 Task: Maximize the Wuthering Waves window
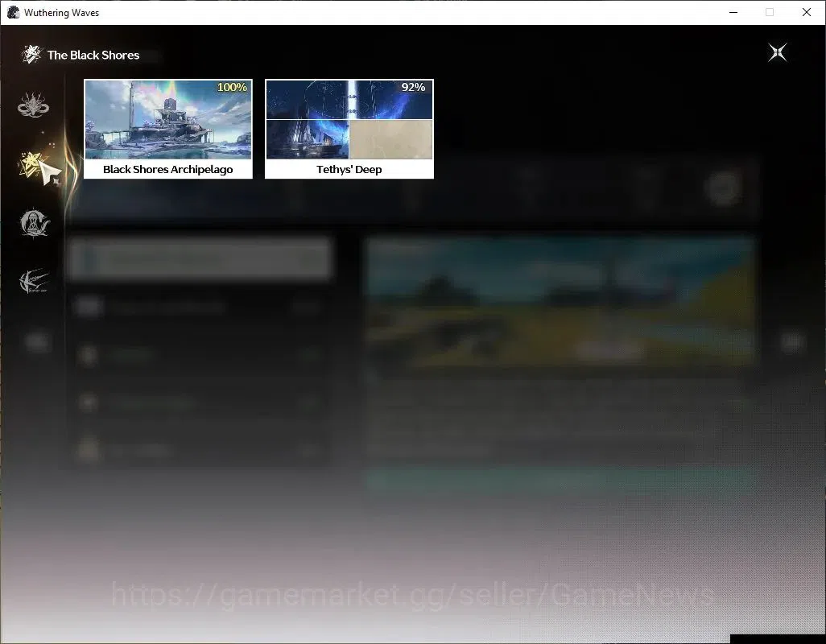(x=770, y=12)
